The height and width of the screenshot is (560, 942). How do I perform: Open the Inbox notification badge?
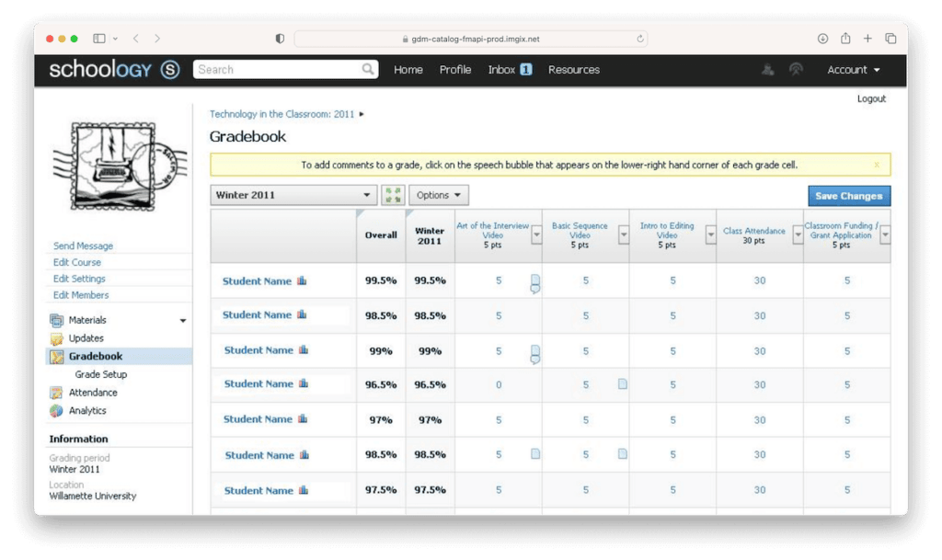coord(525,70)
